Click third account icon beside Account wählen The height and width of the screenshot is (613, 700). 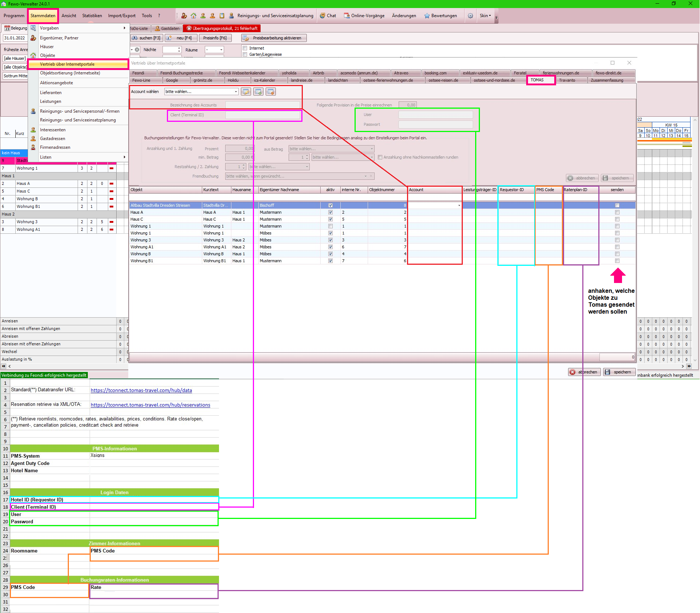click(271, 92)
